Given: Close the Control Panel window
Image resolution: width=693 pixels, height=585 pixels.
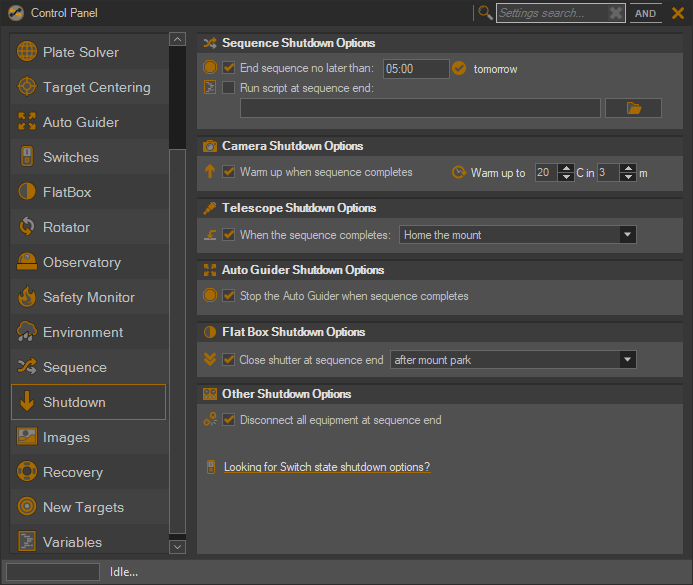Looking at the screenshot, I should tap(678, 13).
